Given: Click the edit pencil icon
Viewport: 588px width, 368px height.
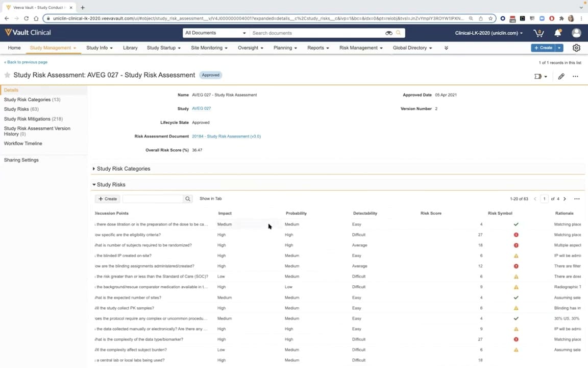Looking at the screenshot, I should (x=561, y=77).
